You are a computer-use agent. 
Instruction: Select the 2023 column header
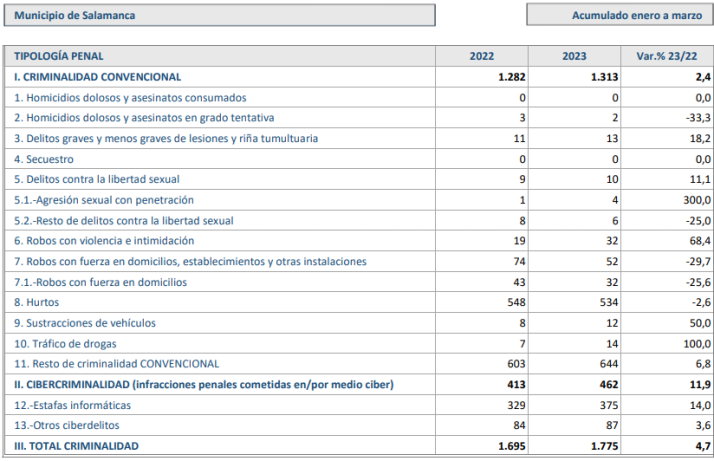(574, 56)
